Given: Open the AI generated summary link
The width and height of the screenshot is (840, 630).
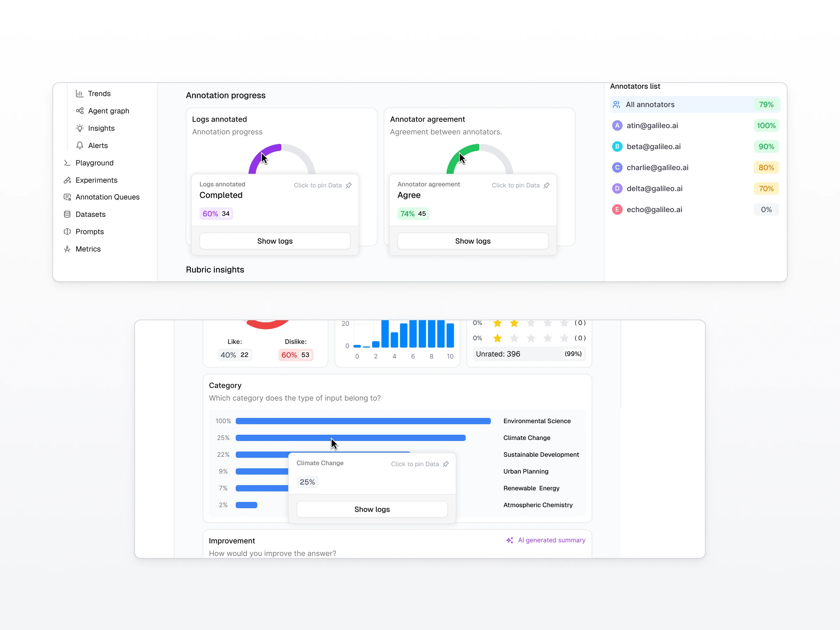Looking at the screenshot, I should click(551, 540).
